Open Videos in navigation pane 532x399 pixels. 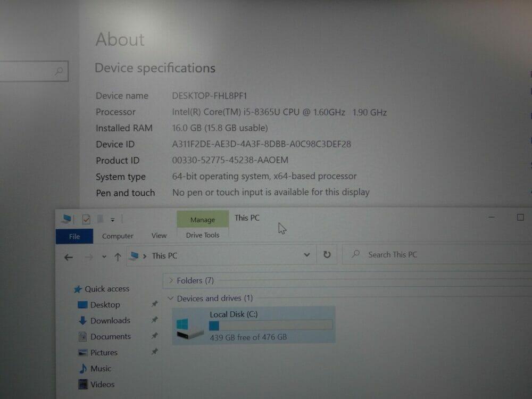click(x=103, y=385)
